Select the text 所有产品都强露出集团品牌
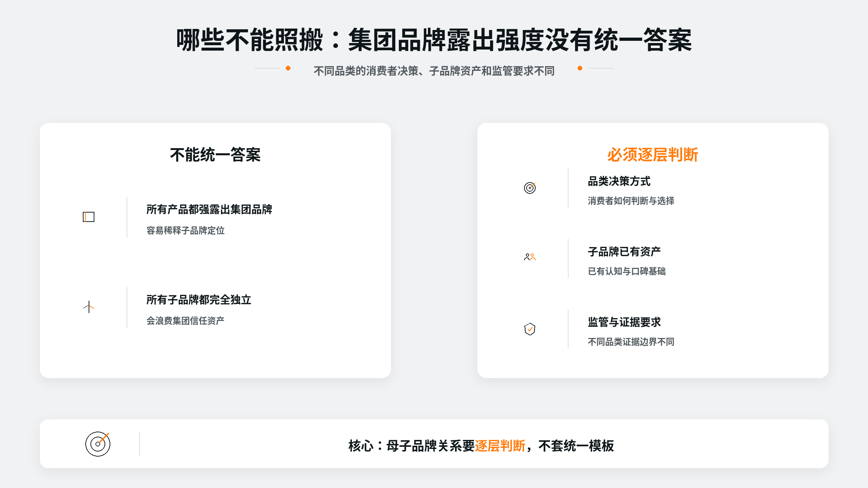Image resolution: width=868 pixels, height=488 pixels. pyautogui.click(x=209, y=209)
